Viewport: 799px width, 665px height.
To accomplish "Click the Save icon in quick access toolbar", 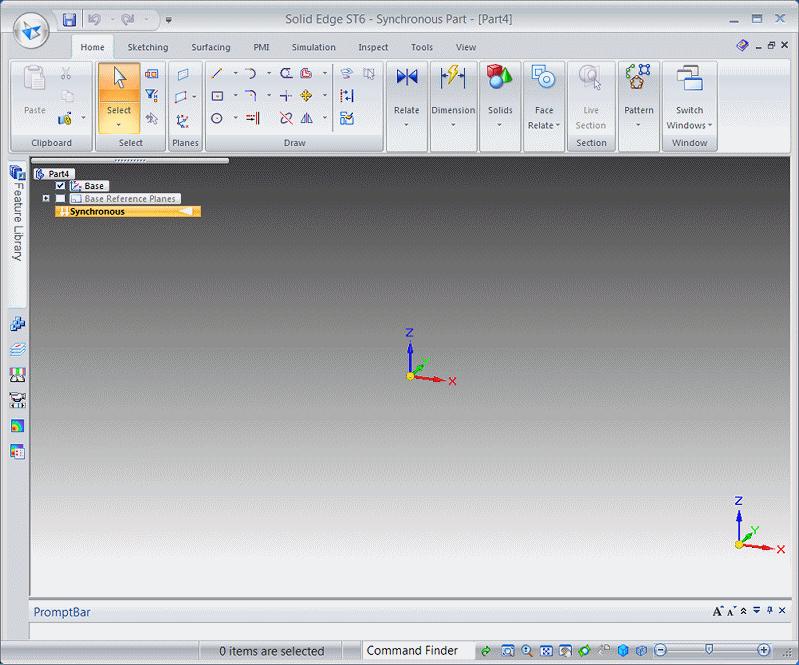I will pos(69,20).
